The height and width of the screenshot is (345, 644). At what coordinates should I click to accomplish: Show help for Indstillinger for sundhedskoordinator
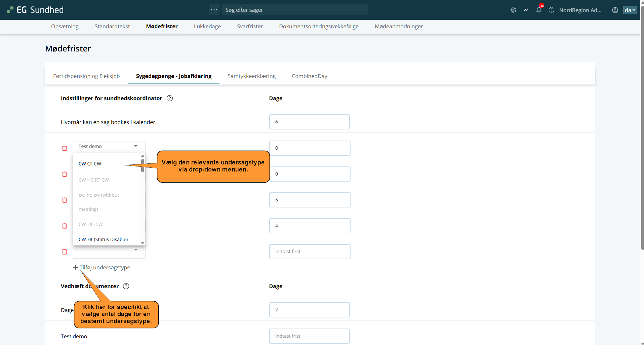point(170,98)
